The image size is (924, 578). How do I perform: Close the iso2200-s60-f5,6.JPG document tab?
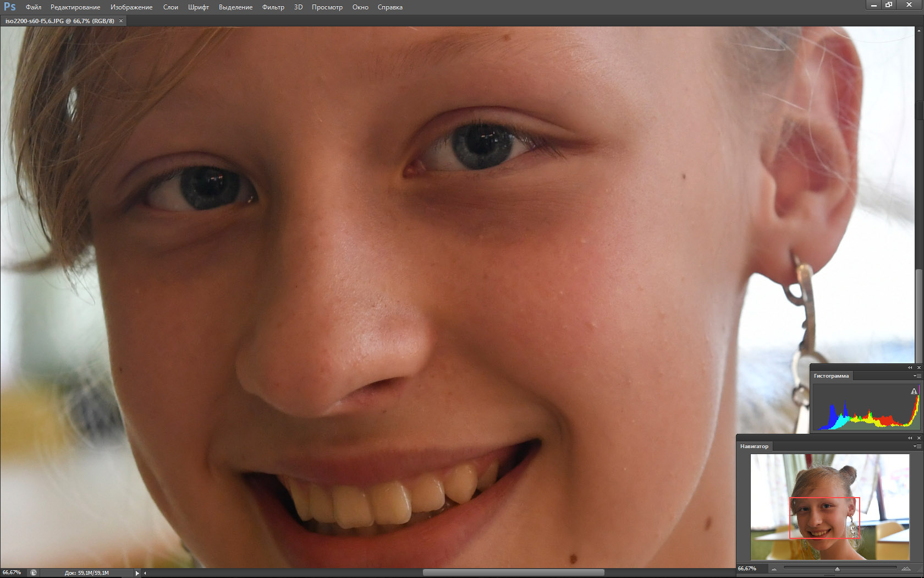pos(121,21)
